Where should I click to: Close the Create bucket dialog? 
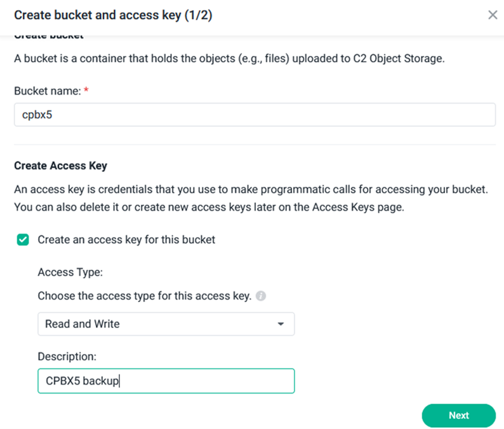[493, 15]
